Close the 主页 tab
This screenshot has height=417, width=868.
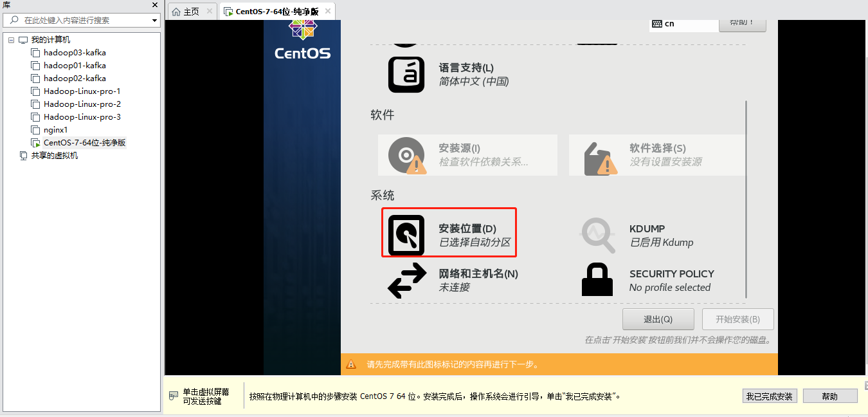point(210,12)
